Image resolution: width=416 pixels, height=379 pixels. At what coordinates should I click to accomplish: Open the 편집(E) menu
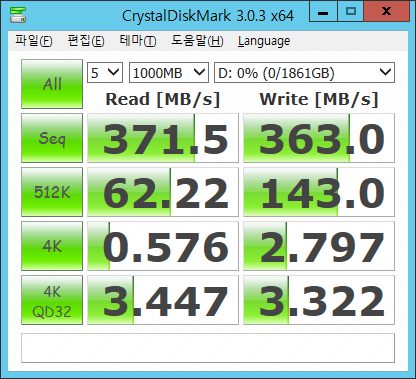pos(86,41)
